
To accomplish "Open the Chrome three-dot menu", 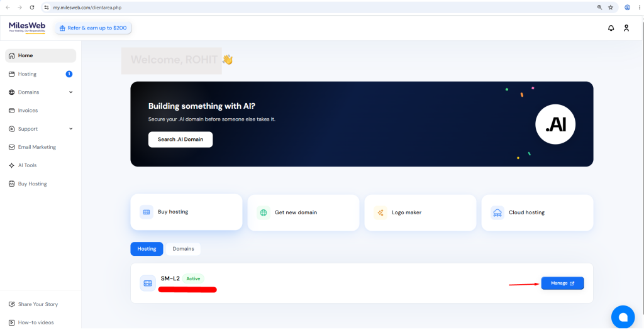I will (640, 8).
